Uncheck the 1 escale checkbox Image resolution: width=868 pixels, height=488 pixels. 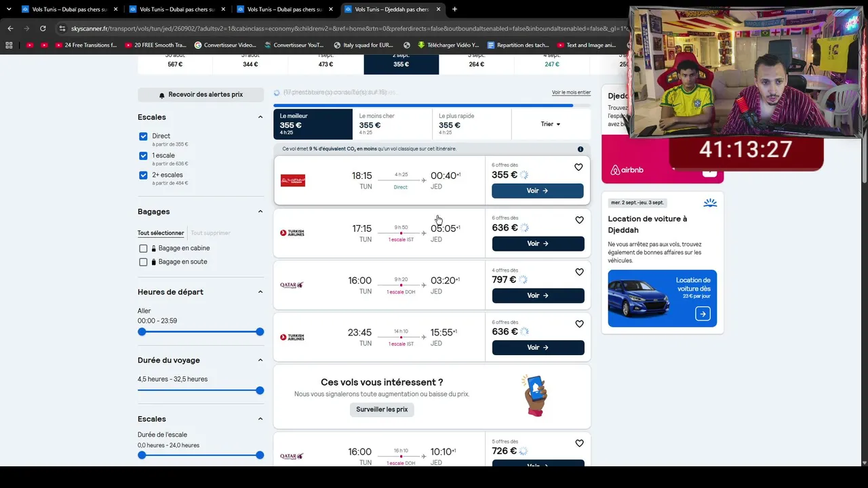click(143, 156)
